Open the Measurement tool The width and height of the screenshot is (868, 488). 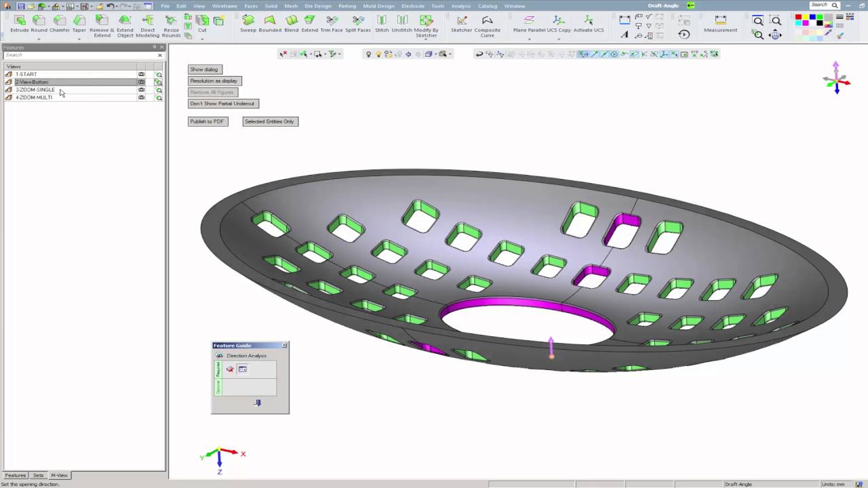coord(720,24)
